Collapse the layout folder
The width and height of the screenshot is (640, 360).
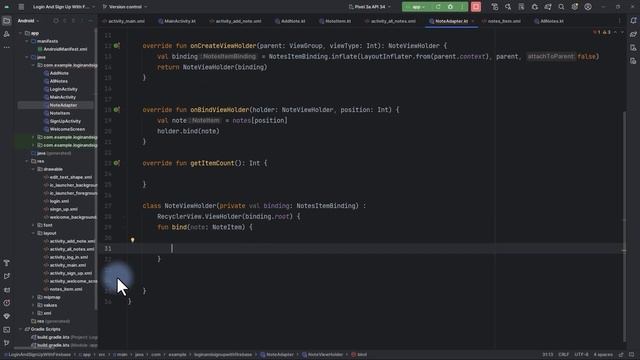pyautogui.click(x=33, y=233)
